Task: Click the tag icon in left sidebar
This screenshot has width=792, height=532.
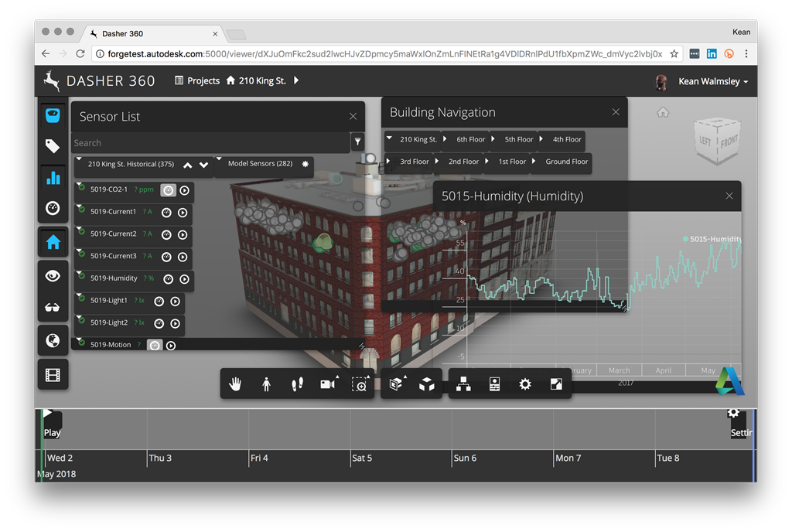Action: 53,146
